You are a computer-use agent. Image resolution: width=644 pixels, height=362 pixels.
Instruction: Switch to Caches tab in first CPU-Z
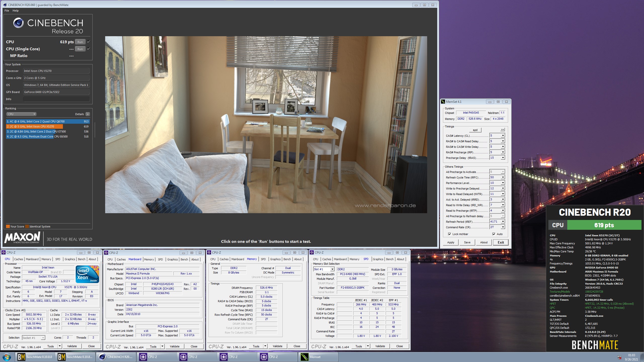19,259
